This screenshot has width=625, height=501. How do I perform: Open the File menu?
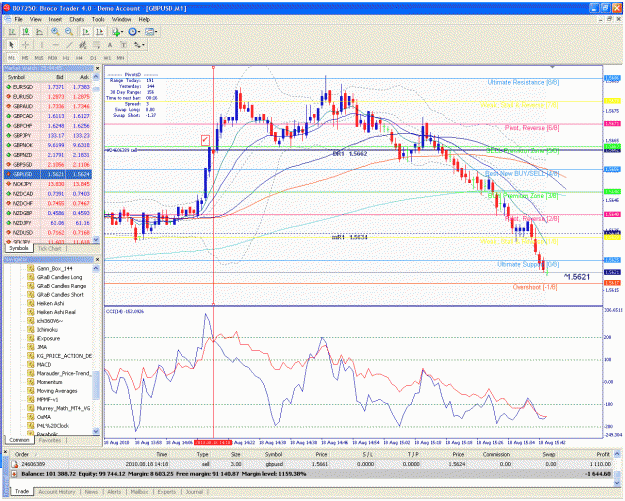[18, 19]
